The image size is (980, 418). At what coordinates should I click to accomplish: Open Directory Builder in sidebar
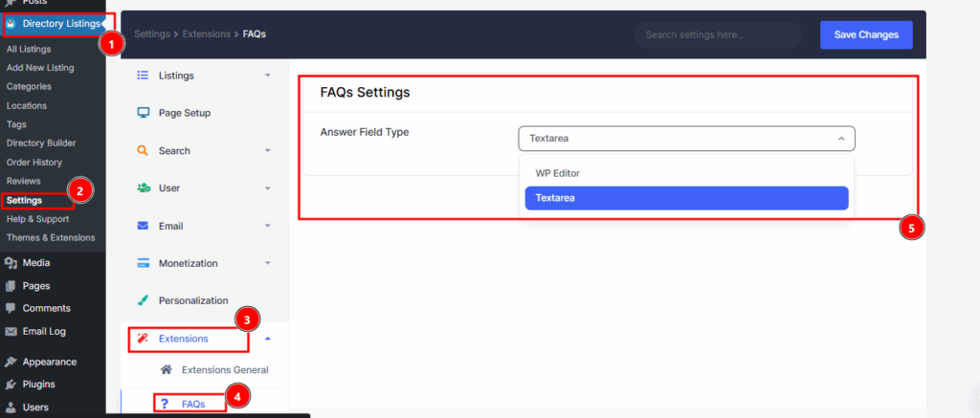(x=41, y=143)
